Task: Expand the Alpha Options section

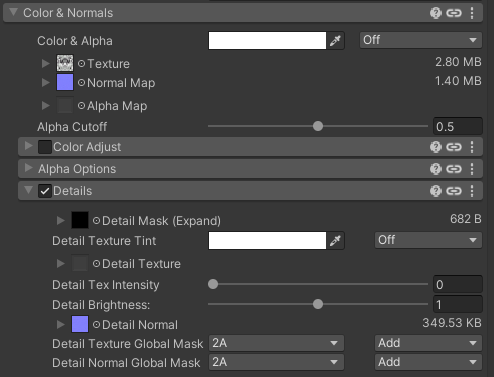Action: [x=28, y=168]
